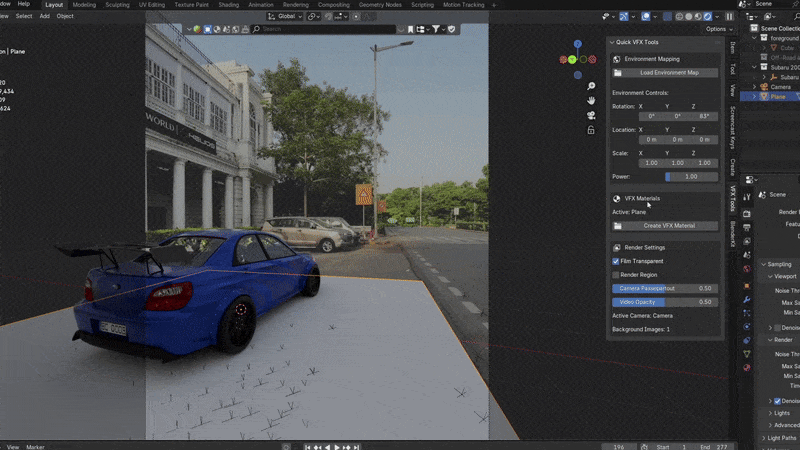Toggle the snapping magnet button
This screenshot has height=450, width=800.
[329, 17]
